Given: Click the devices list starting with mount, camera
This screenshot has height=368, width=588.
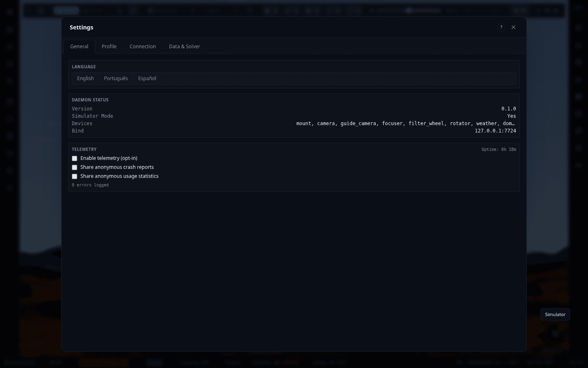Looking at the screenshot, I should pyautogui.click(x=406, y=123).
